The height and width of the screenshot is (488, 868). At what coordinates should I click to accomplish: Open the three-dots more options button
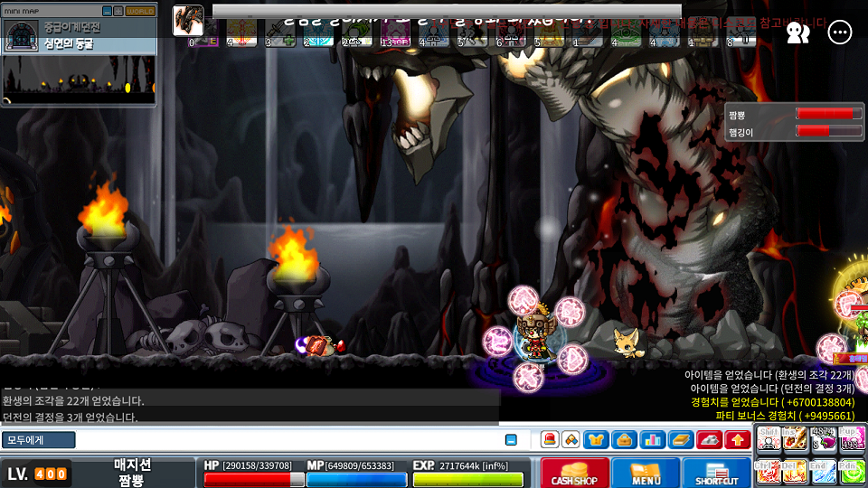click(840, 33)
